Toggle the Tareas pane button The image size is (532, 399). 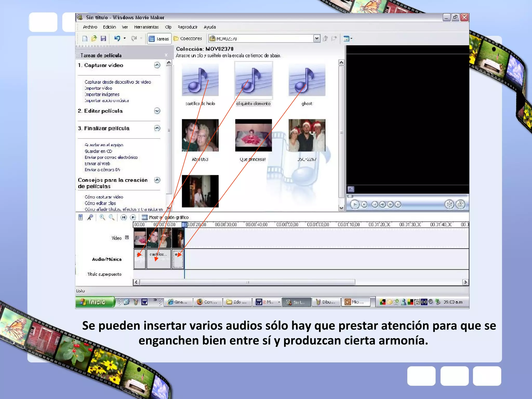(159, 39)
